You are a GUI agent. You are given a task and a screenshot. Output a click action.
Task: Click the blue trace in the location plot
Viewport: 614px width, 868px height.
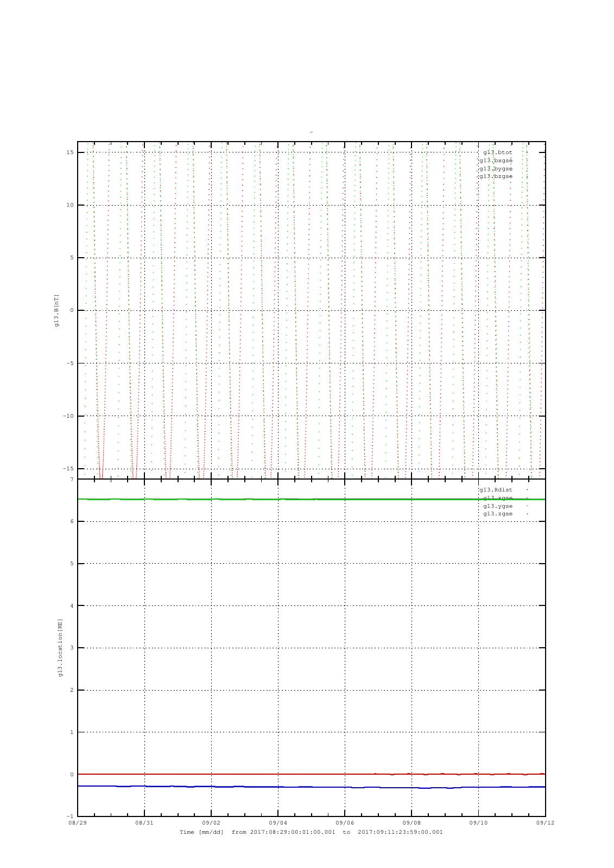click(x=311, y=787)
